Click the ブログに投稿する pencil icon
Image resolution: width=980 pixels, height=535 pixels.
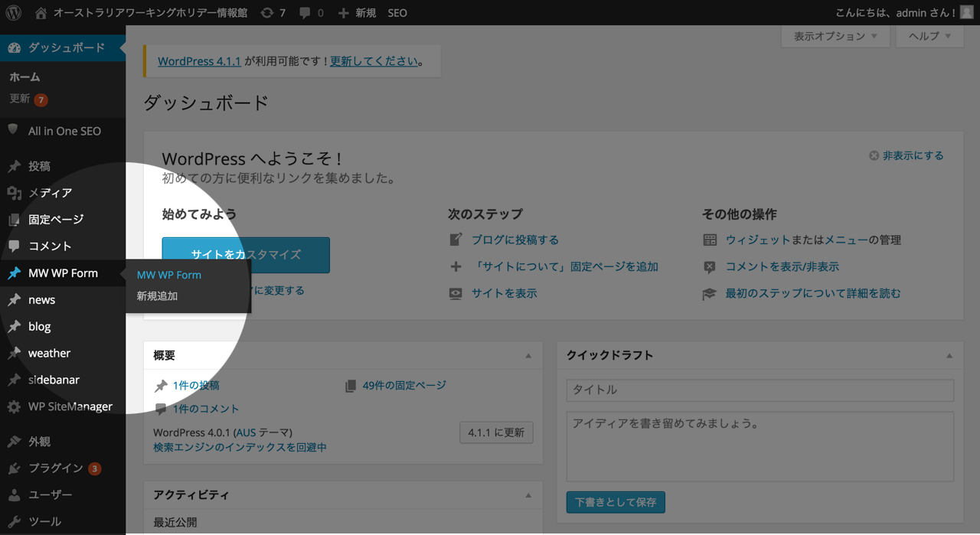[456, 240]
